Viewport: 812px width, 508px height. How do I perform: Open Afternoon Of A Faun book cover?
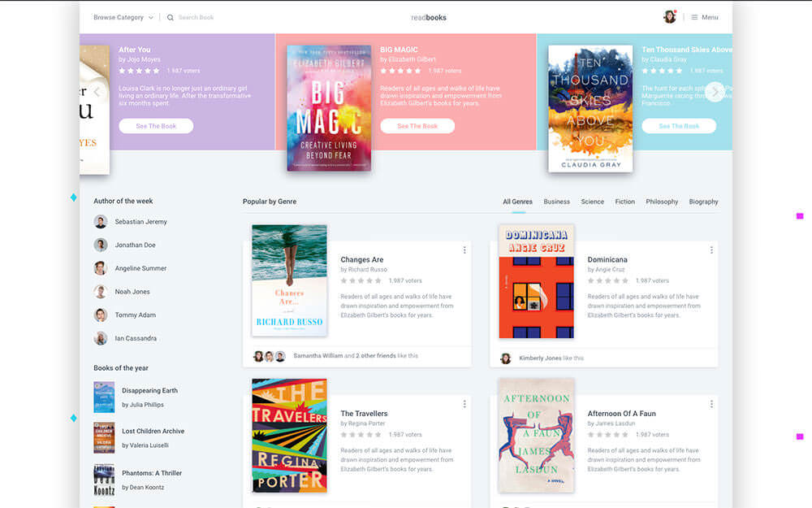point(537,436)
